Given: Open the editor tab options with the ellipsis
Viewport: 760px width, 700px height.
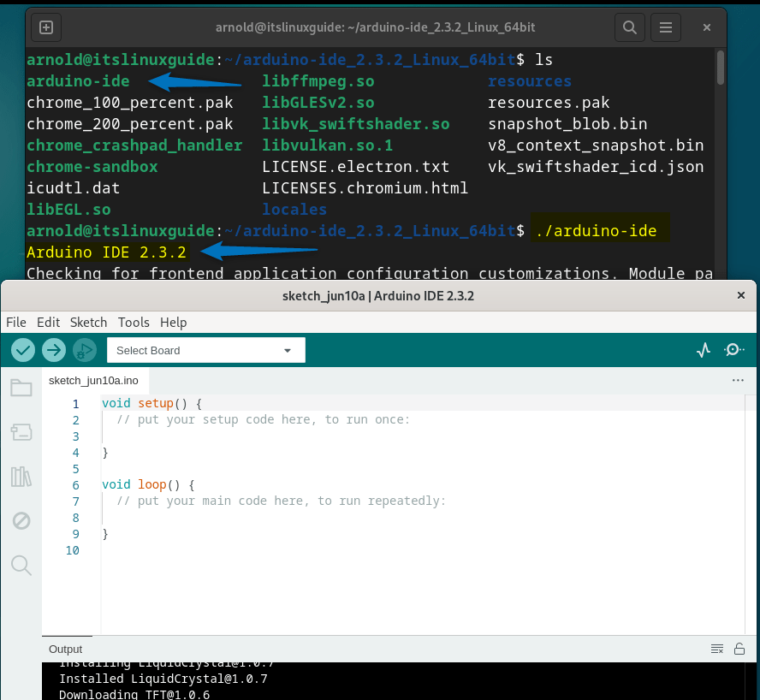Looking at the screenshot, I should pos(738,380).
